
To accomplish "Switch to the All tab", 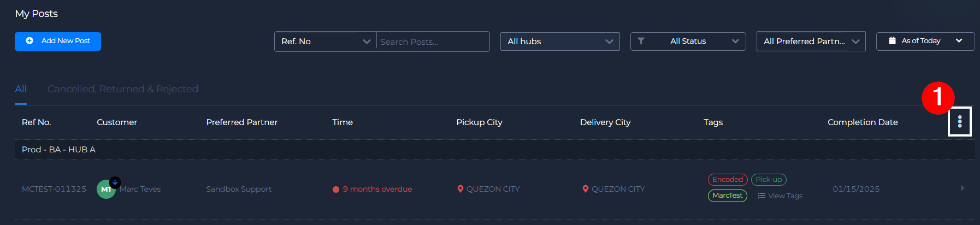I will coord(21,89).
